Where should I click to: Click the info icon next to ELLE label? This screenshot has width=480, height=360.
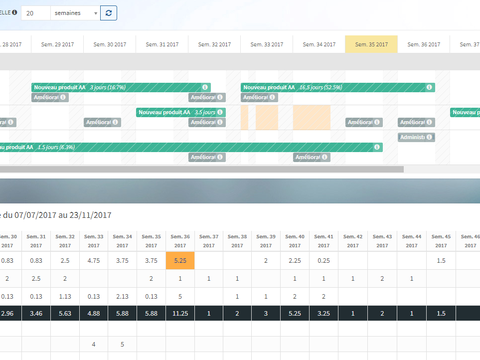click(14, 12)
